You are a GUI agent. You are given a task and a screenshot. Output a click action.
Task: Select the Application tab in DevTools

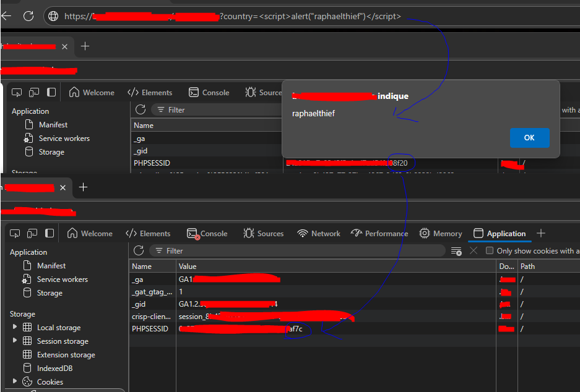(x=500, y=234)
